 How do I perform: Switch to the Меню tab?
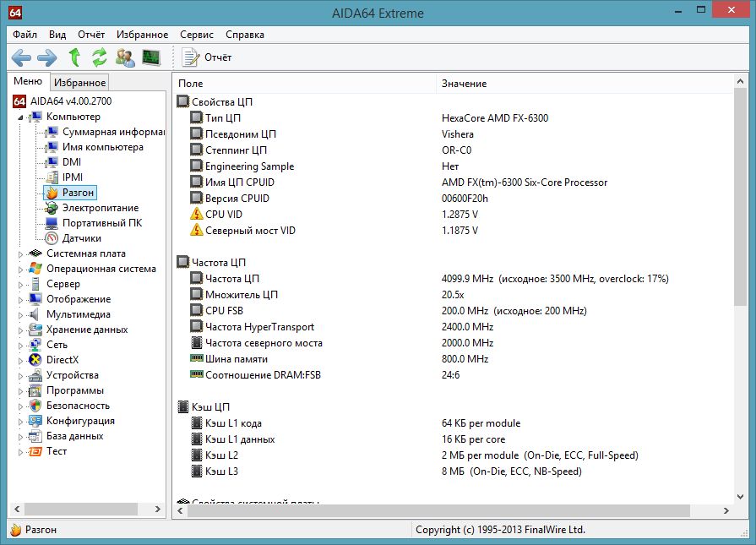coord(28,81)
